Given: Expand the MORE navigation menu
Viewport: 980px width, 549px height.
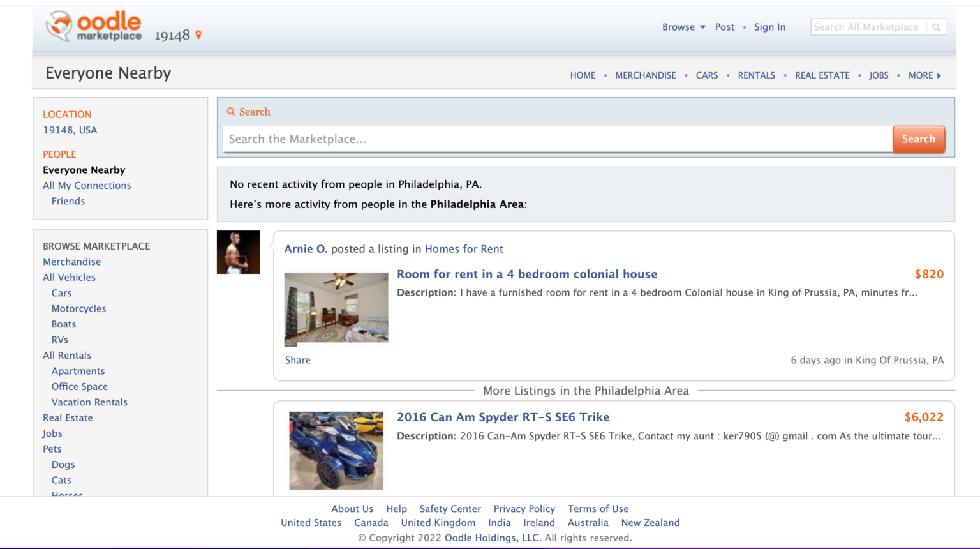Looking at the screenshot, I should [x=921, y=75].
